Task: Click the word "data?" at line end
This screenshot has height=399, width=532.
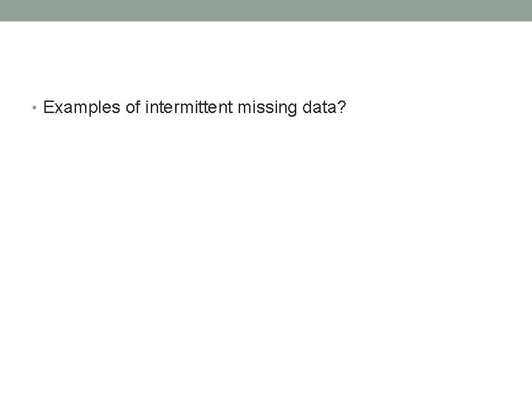Action: (x=323, y=109)
